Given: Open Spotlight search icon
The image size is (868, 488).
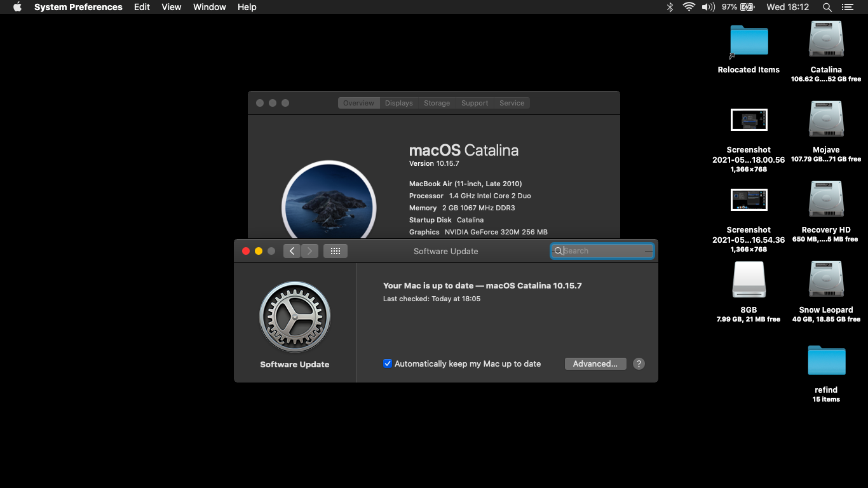Looking at the screenshot, I should pyautogui.click(x=827, y=7).
